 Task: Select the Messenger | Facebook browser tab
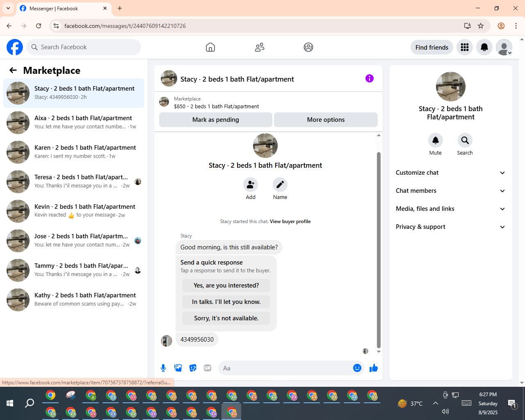pos(64,9)
